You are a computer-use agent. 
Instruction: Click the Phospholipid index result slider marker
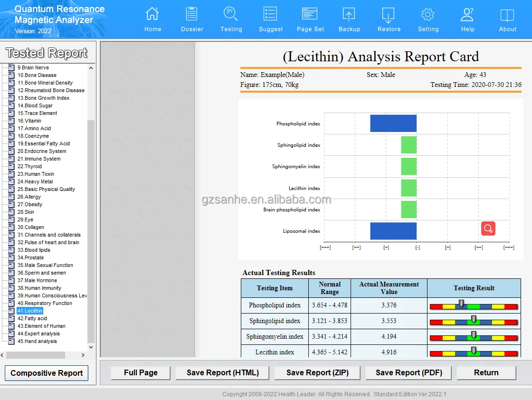(x=461, y=304)
